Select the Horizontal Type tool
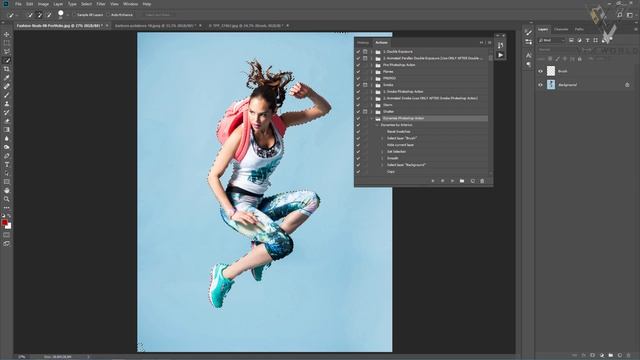Screen dimensions: 640x360 (x=7, y=164)
